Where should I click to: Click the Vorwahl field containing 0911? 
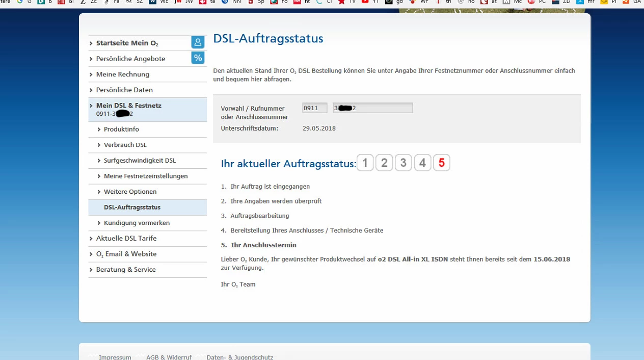click(314, 108)
